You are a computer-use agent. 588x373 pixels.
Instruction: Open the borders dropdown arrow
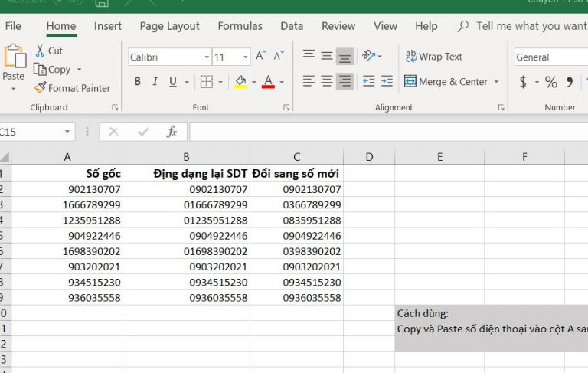[x=220, y=82]
